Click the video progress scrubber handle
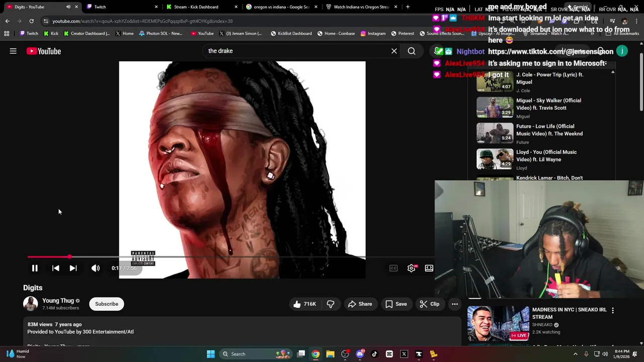 [x=69, y=257]
